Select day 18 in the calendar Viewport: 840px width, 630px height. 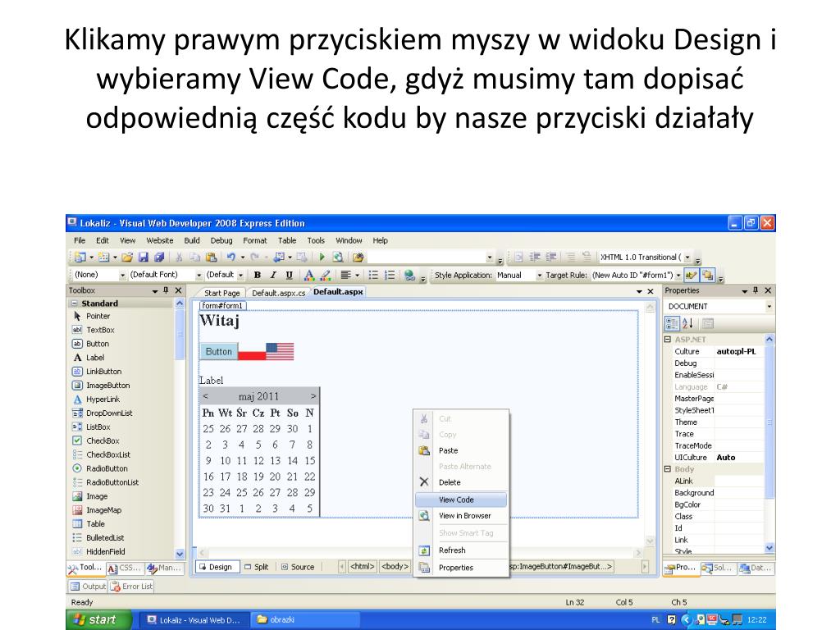click(x=242, y=477)
